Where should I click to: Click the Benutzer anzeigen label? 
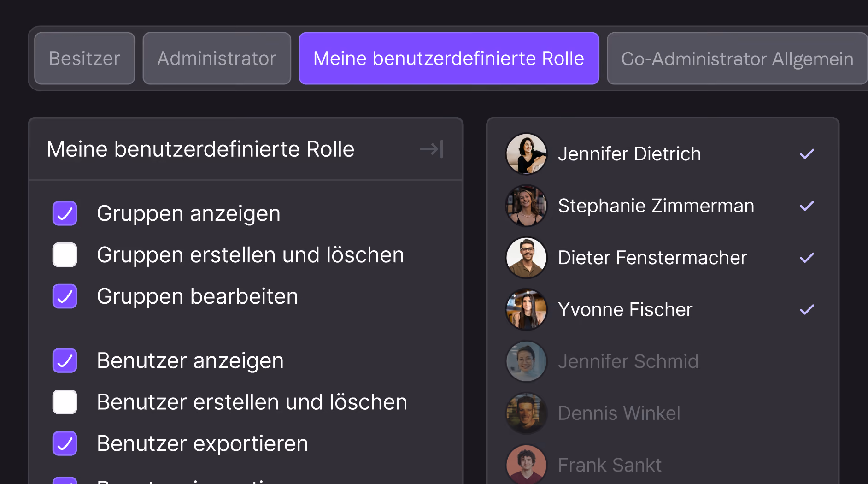(x=190, y=360)
